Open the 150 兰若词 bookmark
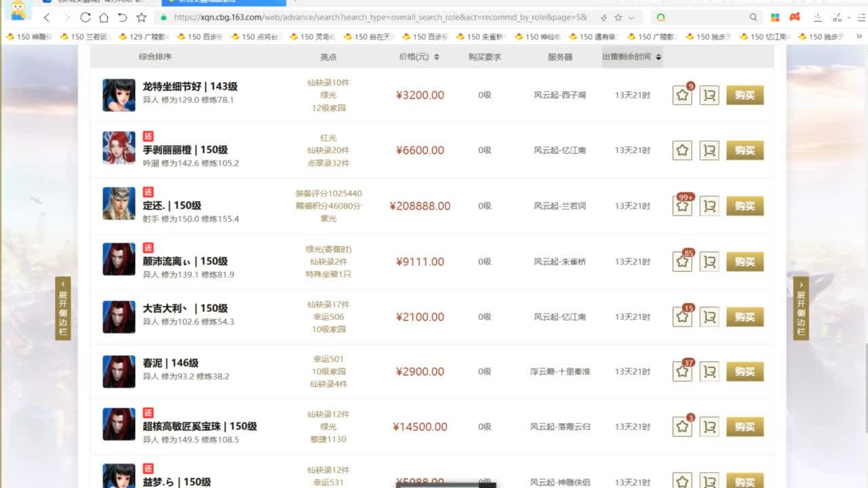The width and height of the screenshot is (868, 488). pyautogui.click(x=85, y=37)
